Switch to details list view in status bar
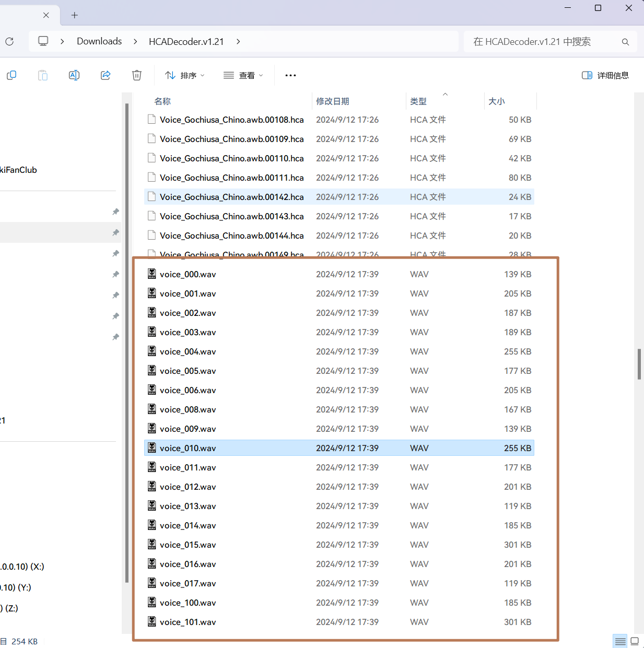 click(x=620, y=641)
